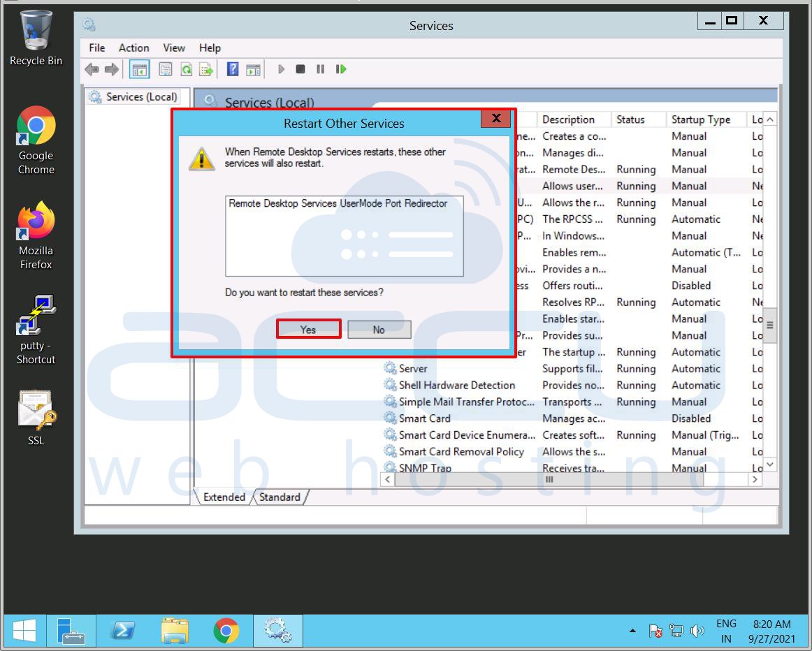Click the scroll up arrow of services list

click(770, 119)
